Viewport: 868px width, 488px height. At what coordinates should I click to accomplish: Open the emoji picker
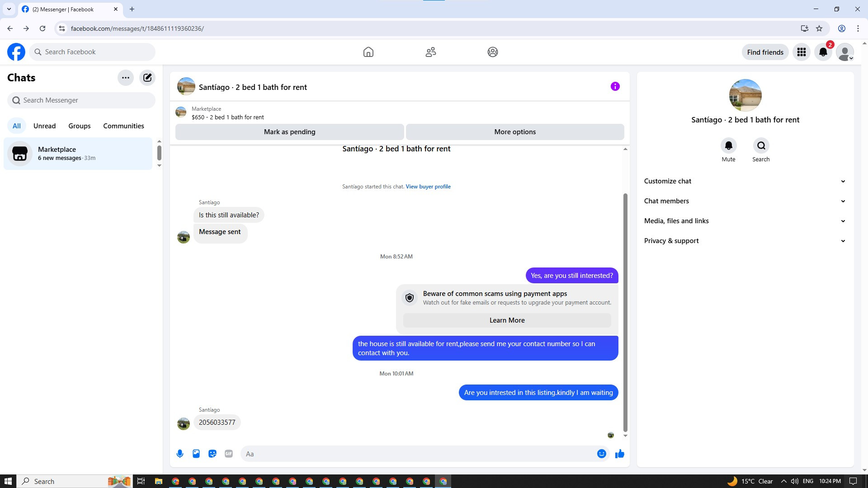click(602, 454)
